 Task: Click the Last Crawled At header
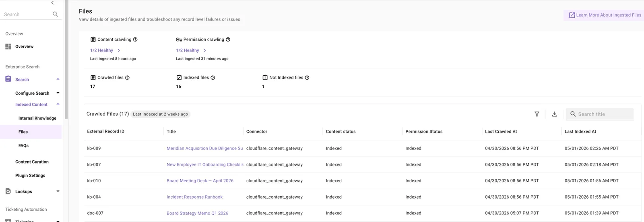click(x=501, y=131)
